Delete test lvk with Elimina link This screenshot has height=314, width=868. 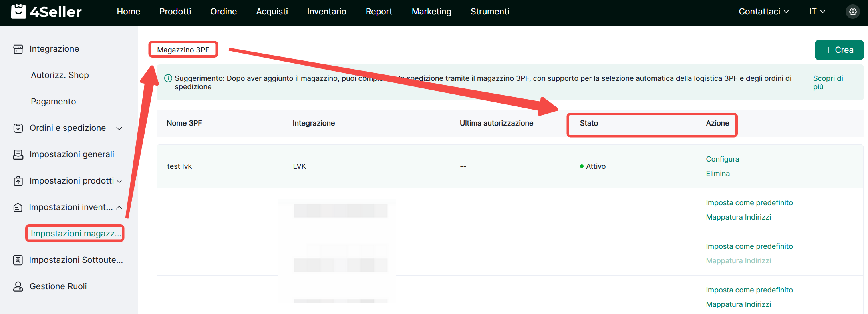717,174
